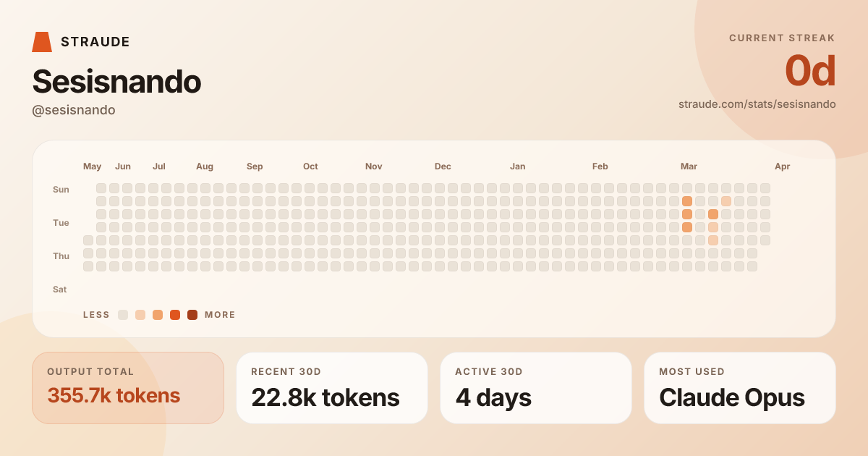868x456 pixels.
Task: Select the lightest gray legend swatch
Action: click(123, 315)
